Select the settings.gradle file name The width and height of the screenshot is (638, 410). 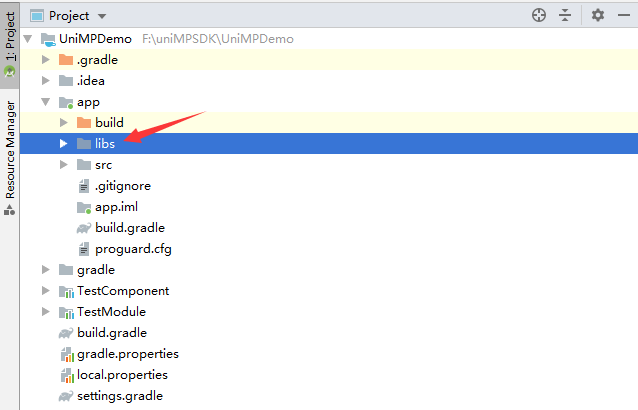pyautogui.click(x=120, y=396)
